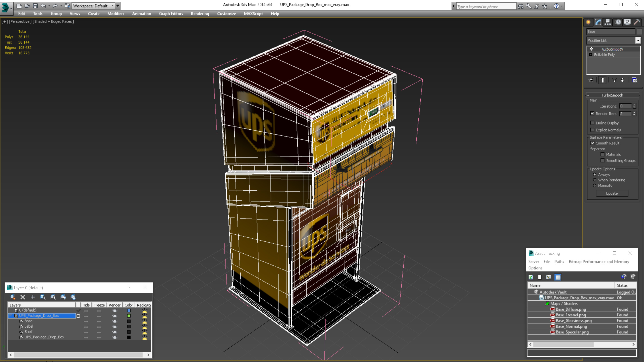Click the Perspective viewport label

click(20, 21)
